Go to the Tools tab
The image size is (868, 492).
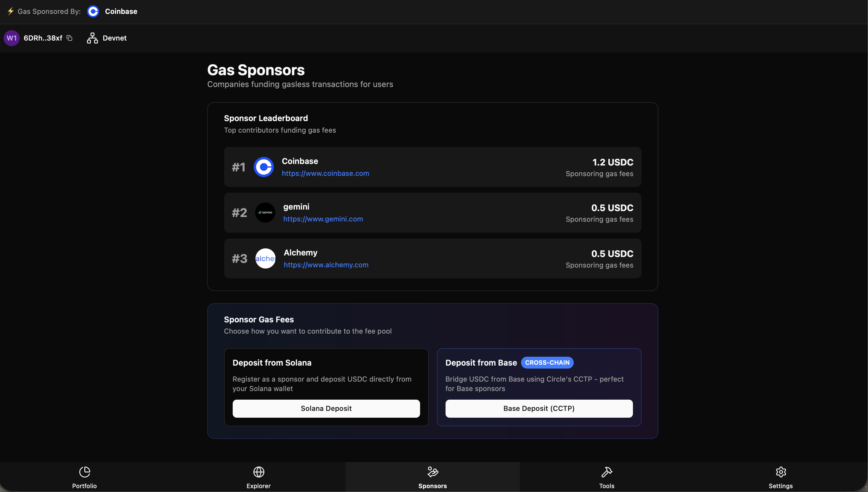[x=607, y=477]
